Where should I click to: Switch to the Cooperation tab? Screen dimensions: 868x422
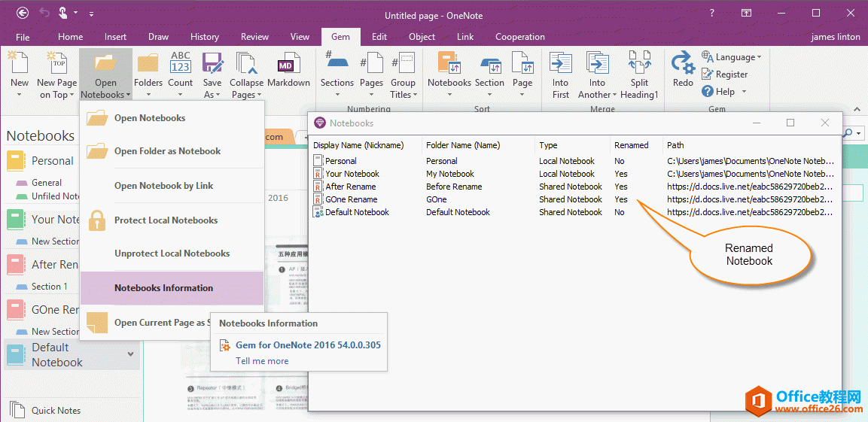point(519,37)
